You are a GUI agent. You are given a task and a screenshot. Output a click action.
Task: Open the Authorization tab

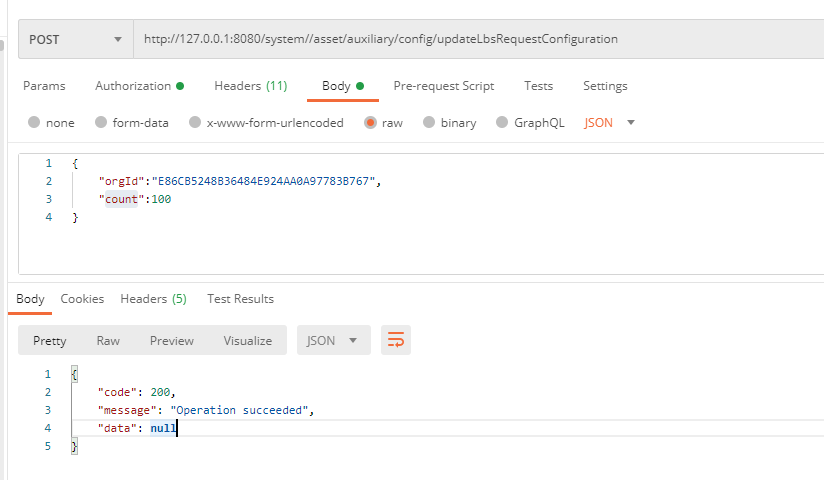(138, 86)
